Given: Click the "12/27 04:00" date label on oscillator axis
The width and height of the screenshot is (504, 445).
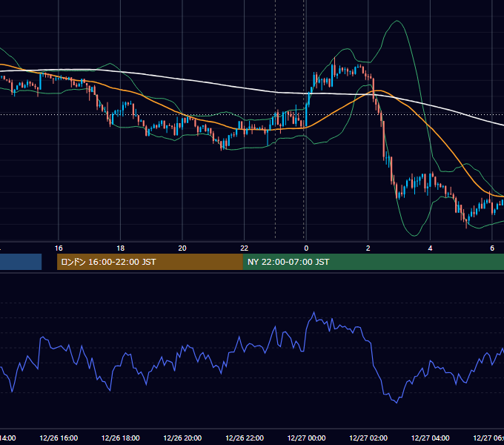Looking at the screenshot, I should (430, 438).
